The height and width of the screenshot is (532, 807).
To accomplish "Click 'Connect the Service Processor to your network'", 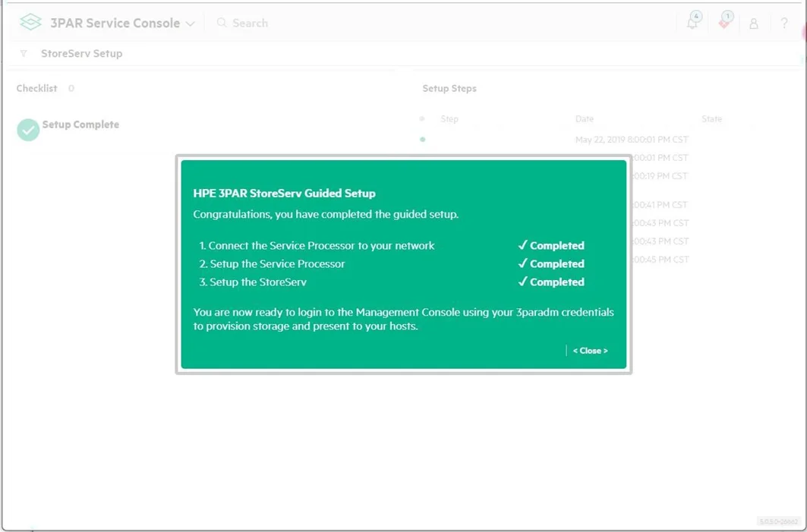I will [321, 245].
